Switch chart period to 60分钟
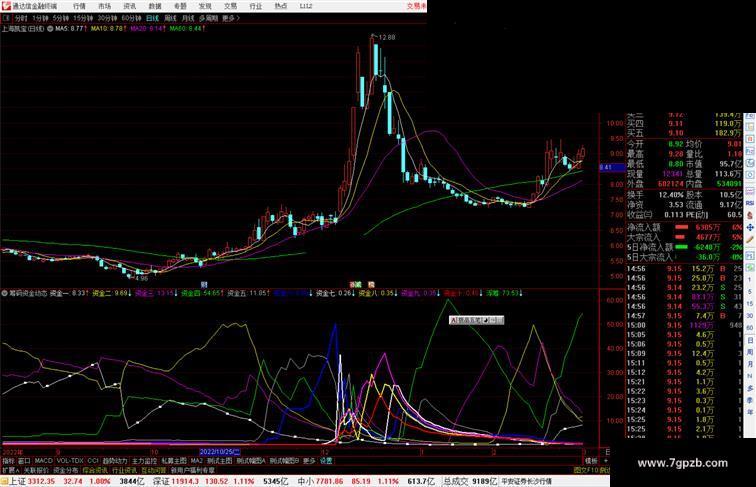This screenshot has width=756, height=487. pos(131,18)
